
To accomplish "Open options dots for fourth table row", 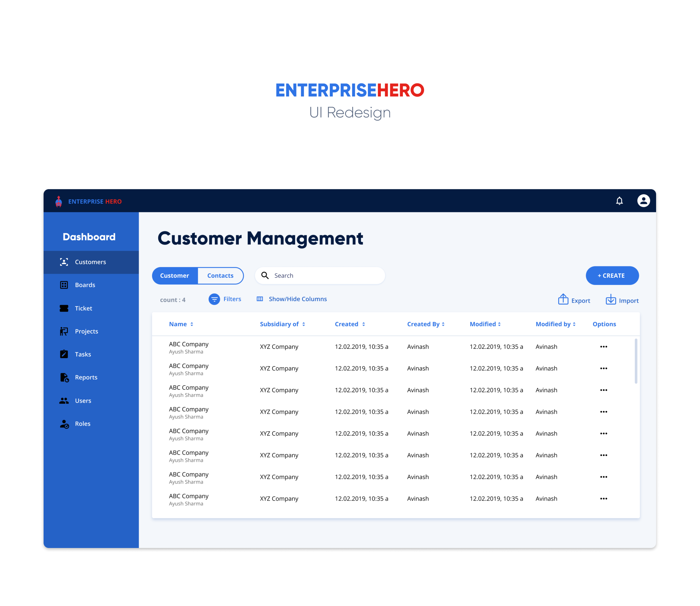I will [x=604, y=412].
